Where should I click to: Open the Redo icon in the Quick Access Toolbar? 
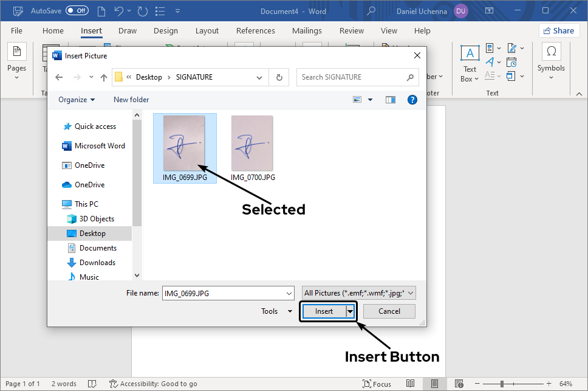pos(143,10)
